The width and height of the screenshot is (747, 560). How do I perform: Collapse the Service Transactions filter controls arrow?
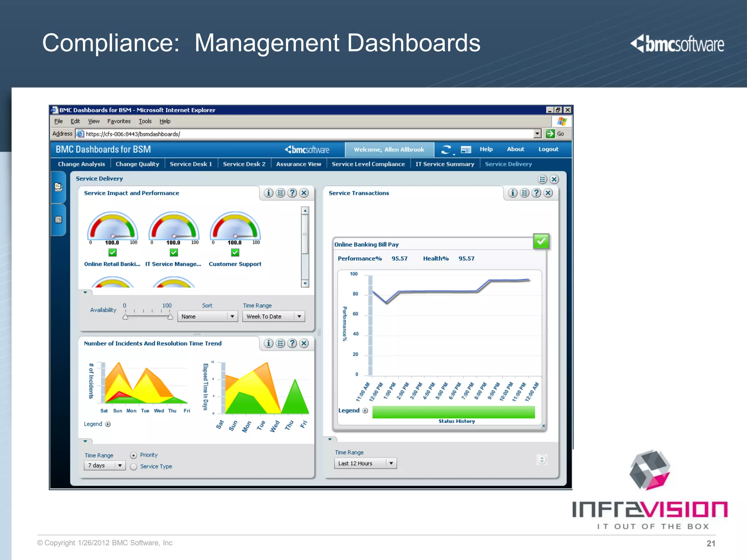tap(330, 439)
